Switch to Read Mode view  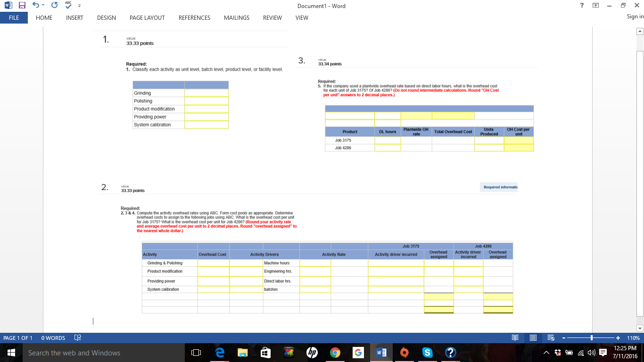pos(515,338)
